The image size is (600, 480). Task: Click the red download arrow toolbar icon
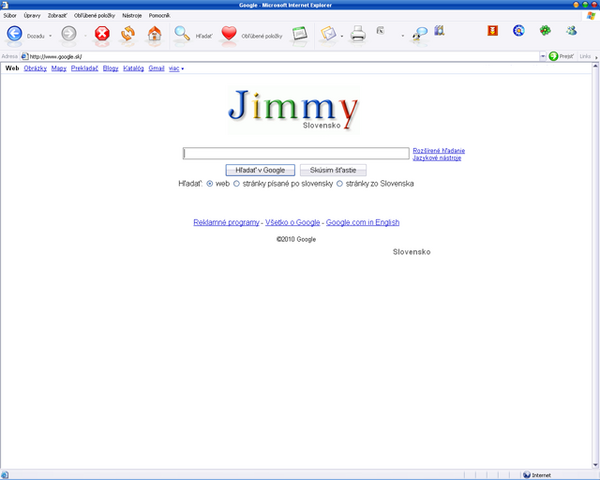[x=492, y=30]
